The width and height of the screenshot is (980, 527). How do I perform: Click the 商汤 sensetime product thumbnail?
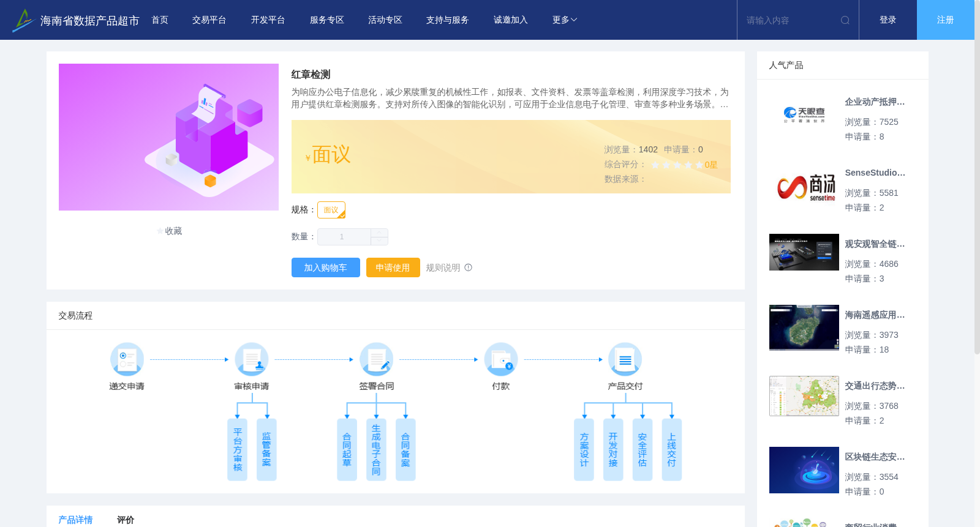[804, 187]
